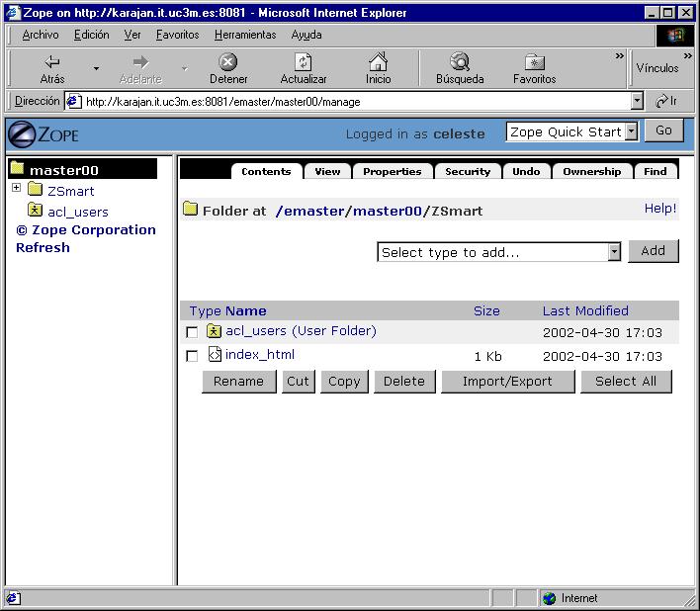This screenshot has width=700, height=611.
Task: Click the Rename button
Action: pyautogui.click(x=239, y=382)
